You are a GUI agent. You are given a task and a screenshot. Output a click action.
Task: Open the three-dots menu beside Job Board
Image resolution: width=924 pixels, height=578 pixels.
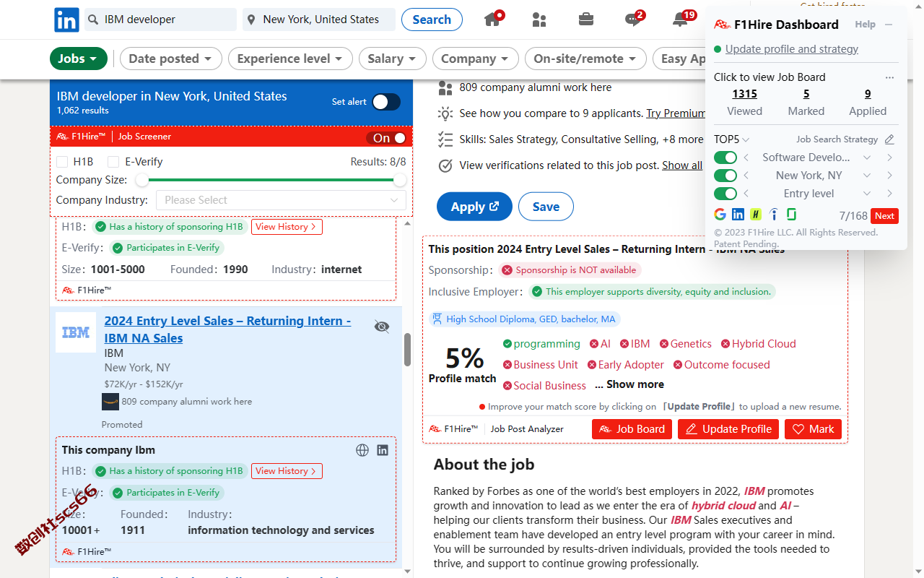(x=889, y=77)
